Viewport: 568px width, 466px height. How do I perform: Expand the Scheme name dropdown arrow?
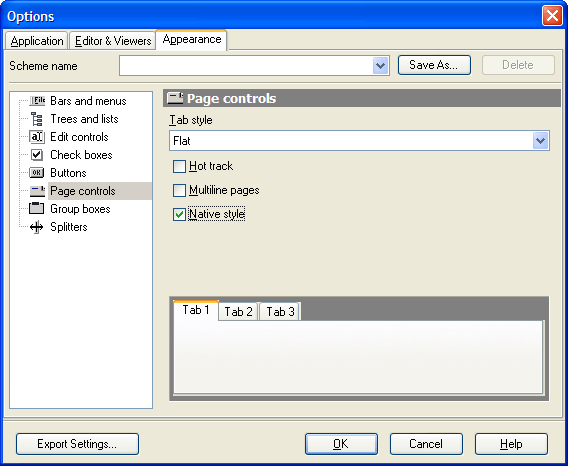(380, 66)
